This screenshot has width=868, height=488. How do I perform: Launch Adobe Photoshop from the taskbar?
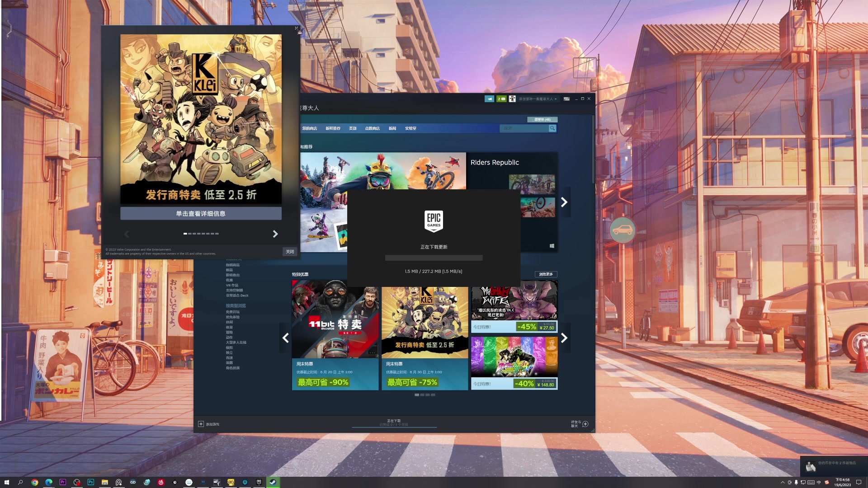click(x=91, y=482)
